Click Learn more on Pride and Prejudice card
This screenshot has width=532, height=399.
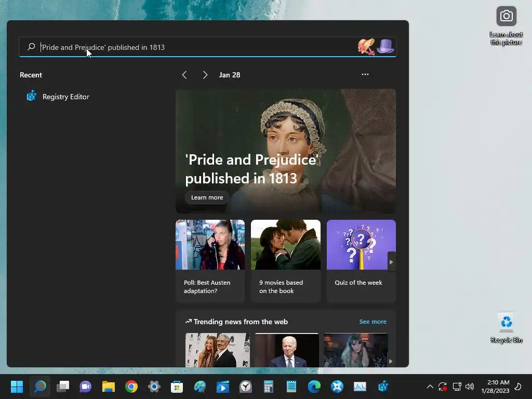pos(207,197)
